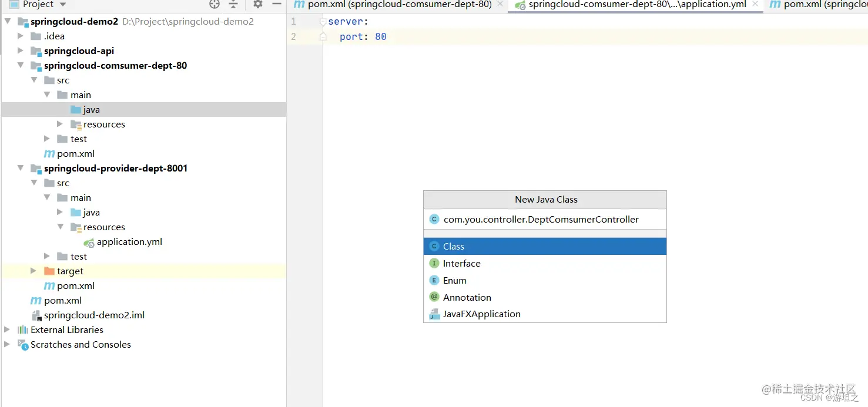The image size is (868, 407).
Task: Hide the Project panel with the minus icon
Action: pos(277,4)
